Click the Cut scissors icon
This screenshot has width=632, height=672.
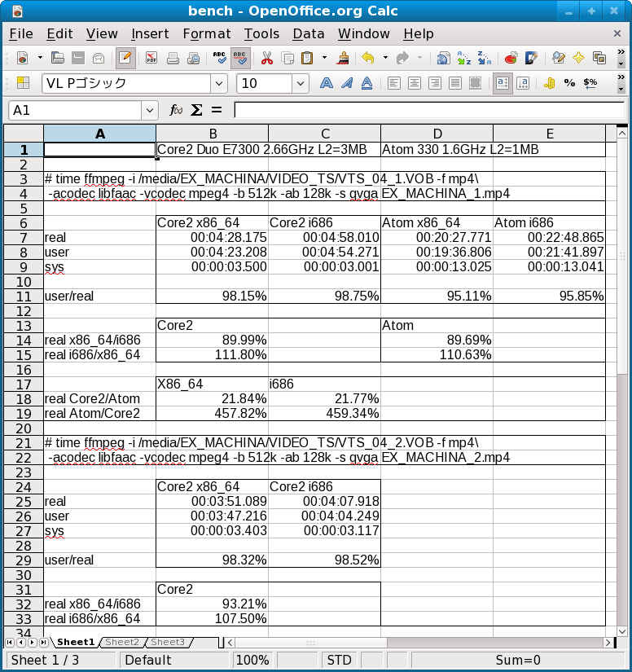coord(266,58)
